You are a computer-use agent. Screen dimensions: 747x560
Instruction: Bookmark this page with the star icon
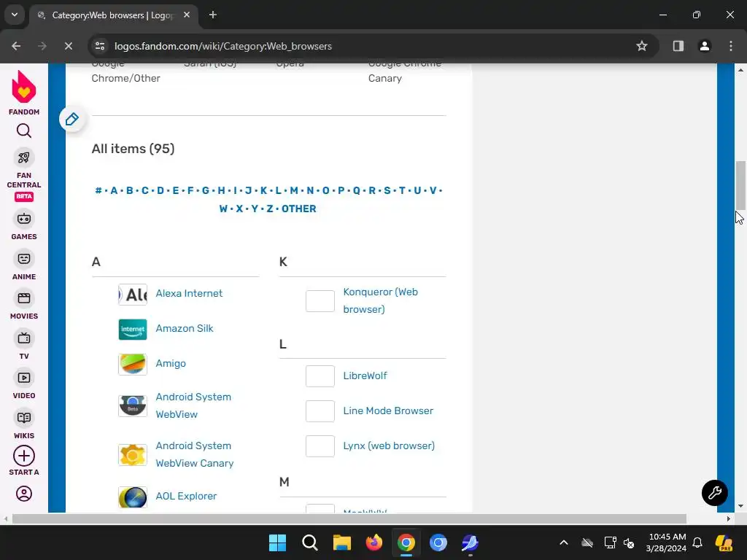(x=642, y=46)
